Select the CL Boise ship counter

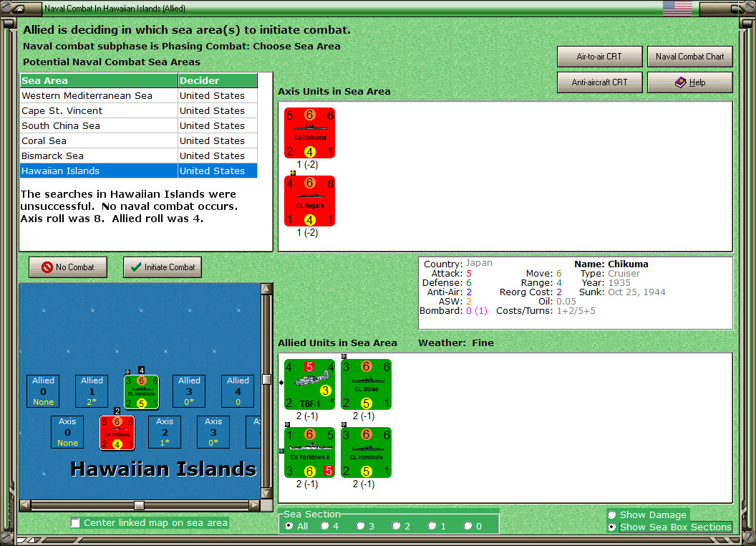pos(366,384)
